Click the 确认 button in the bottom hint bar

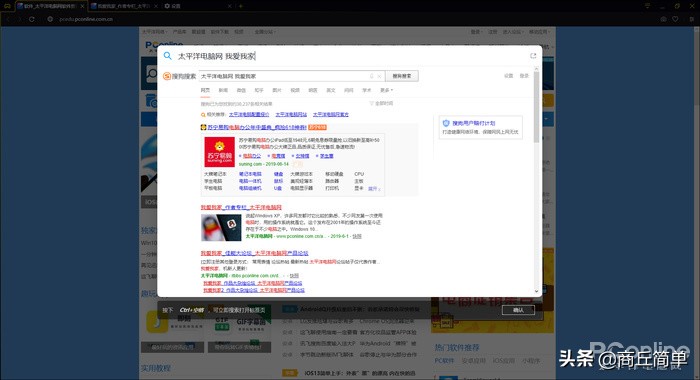click(x=518, y=310)
